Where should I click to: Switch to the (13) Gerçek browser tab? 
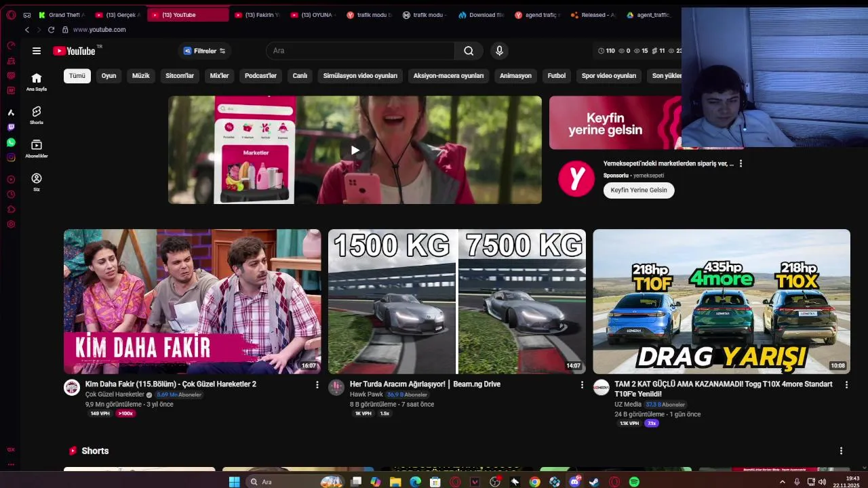[118, 15]
